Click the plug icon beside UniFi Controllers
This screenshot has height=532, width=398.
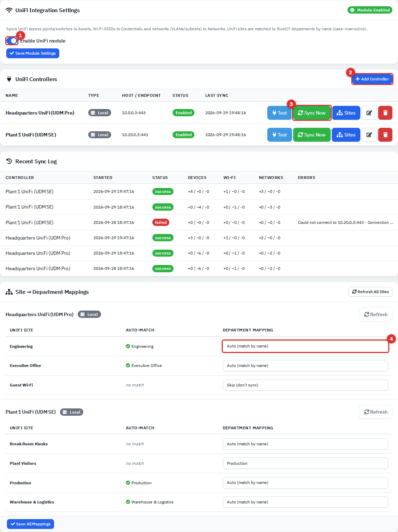(x=9, y=79)
